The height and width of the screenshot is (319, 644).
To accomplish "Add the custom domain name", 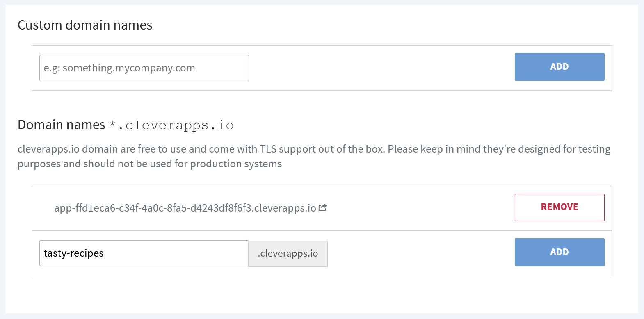I will click(x=560, y=67).
